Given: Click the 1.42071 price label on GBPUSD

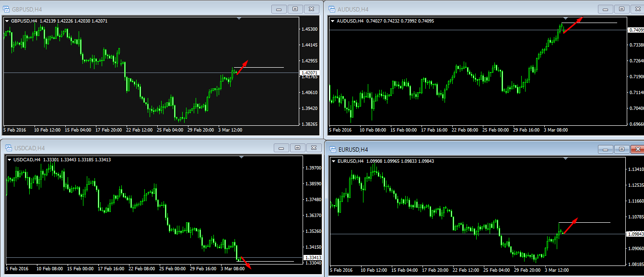Looking at the screenshot, I should 308,73.
